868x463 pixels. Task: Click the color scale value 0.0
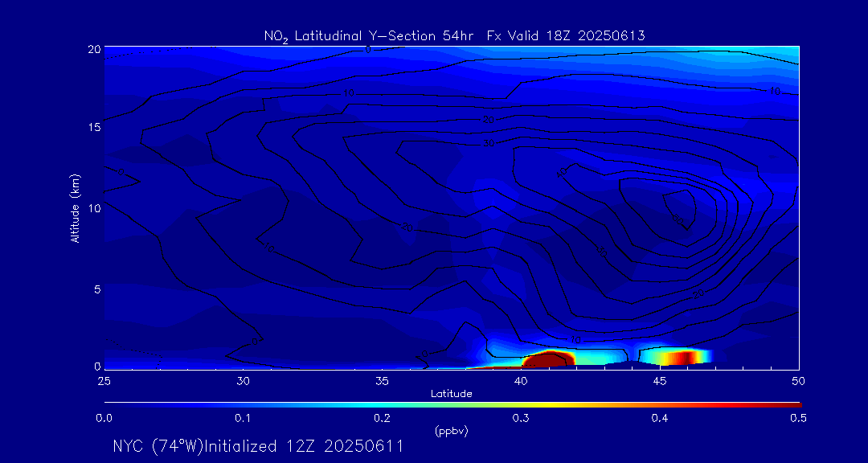click(x=104, y=418)
